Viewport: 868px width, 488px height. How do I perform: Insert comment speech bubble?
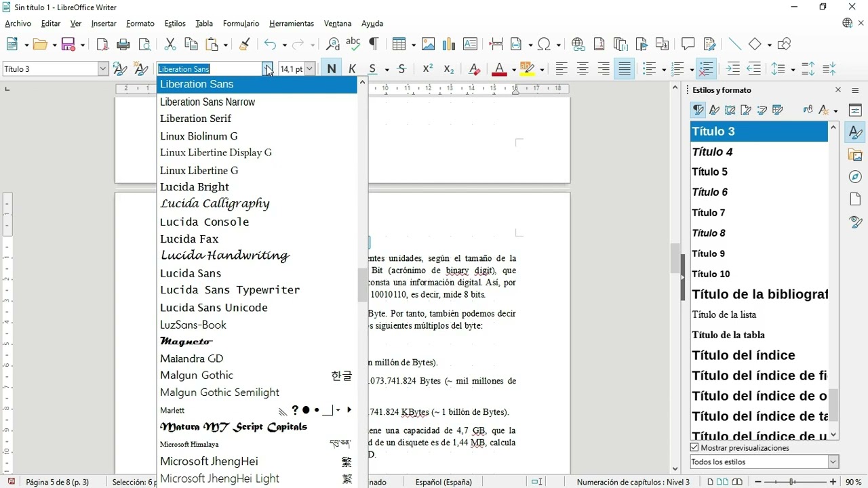click(688, 45)
